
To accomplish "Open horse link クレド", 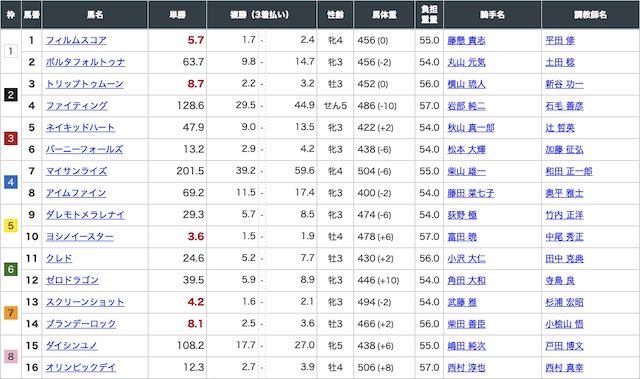I will click(59, 259).
